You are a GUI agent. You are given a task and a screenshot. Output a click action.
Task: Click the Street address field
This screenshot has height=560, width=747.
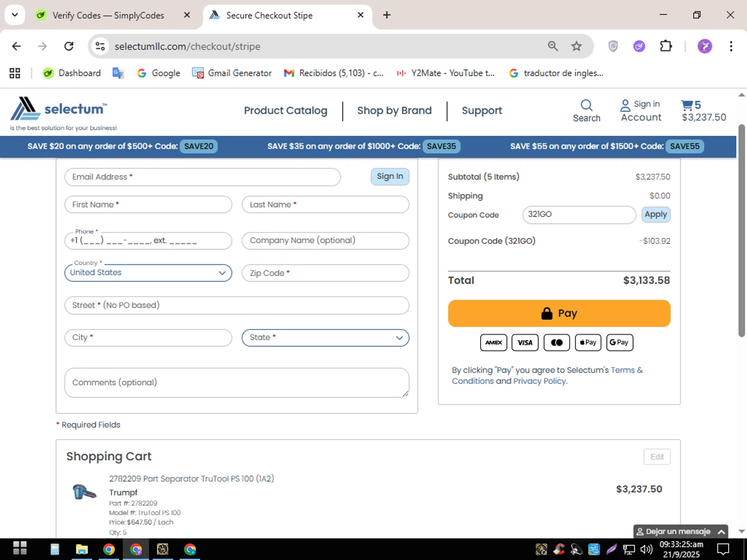237,305
